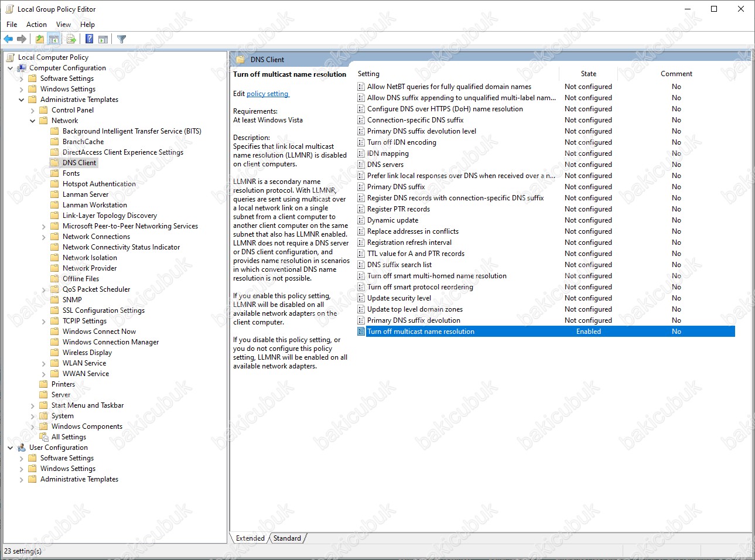Click the Forward arrow toolbar icon
The width and height of the screenshot is (755, 560).
tap(22, 39)
